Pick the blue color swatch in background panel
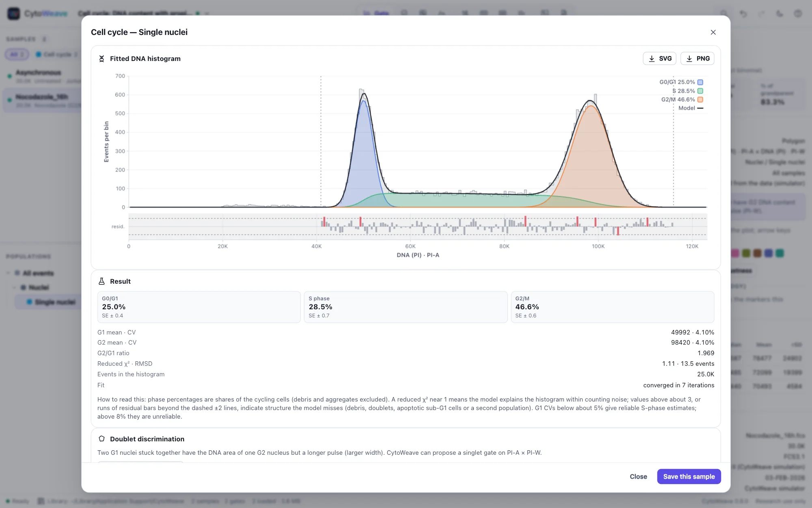Viewport: 812px width, 508px height. pos(768,253)
